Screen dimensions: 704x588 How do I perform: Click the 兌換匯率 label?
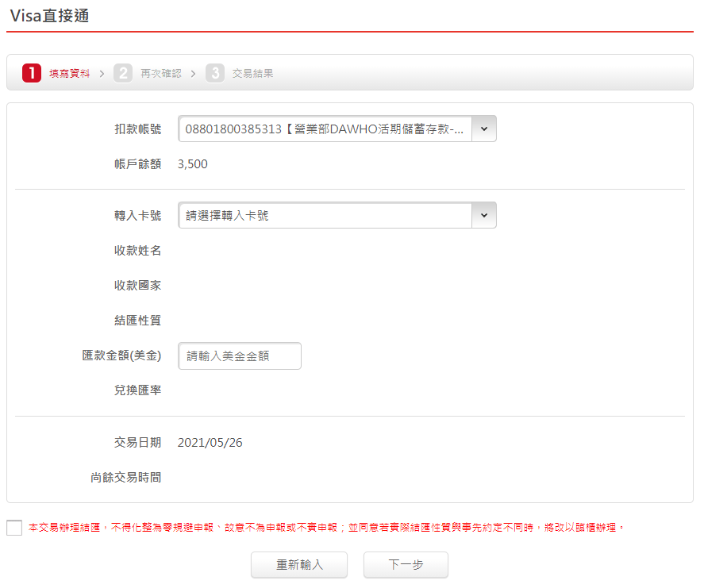[137, 390]
